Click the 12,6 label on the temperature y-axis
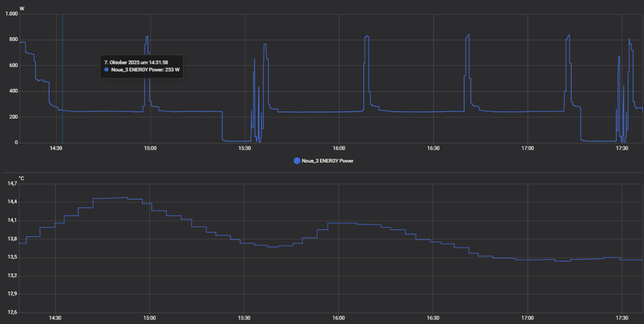 tap(12, 313)
